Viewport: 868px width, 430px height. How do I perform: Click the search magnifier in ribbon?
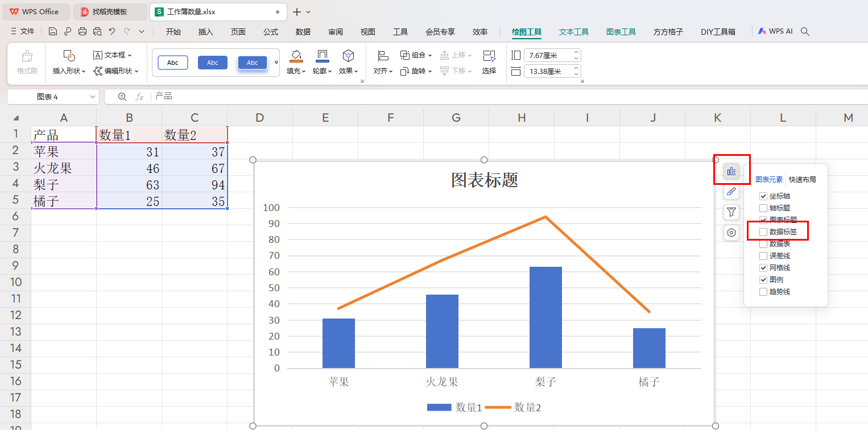[805, 32]
